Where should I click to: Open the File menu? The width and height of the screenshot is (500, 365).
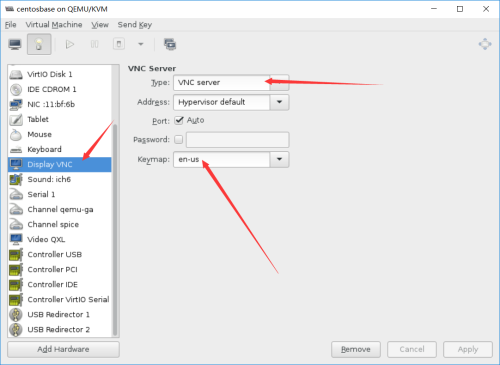click(x=11, y=25)
